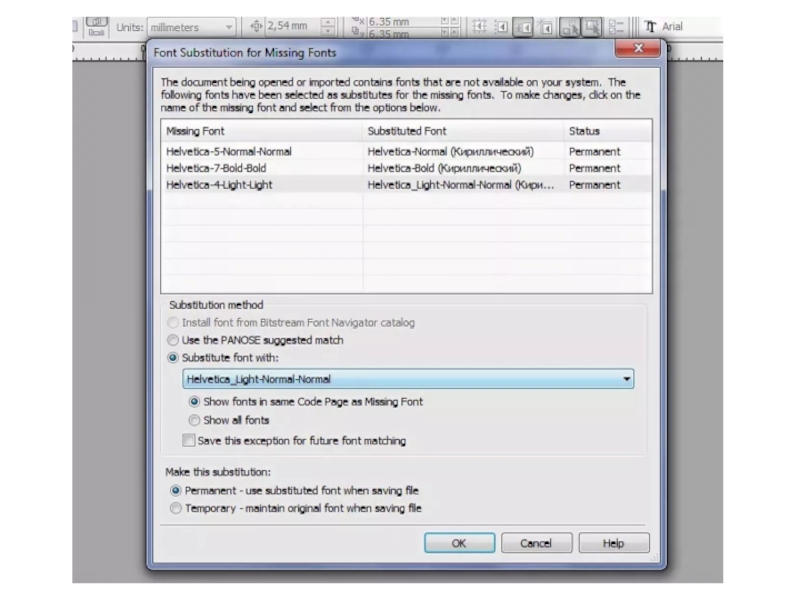Close the Font Substitution dialog
The height and width of the screenshot is (600, 800).
[x=638, y=48]
